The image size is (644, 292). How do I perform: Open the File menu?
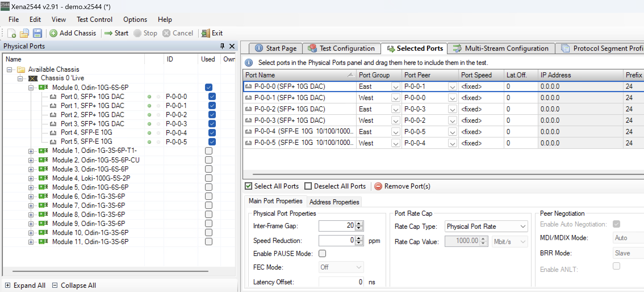coord(14,20)
